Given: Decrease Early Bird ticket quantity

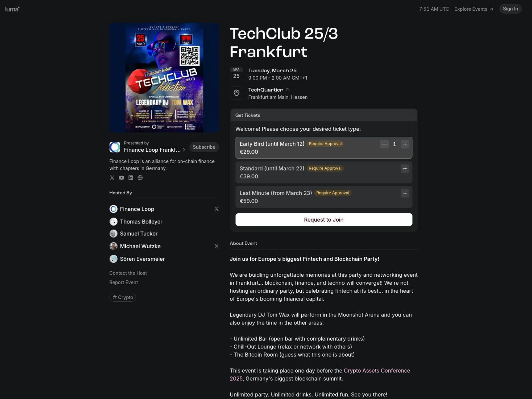Looking at the screenshot, I should (x=384, y=144).
